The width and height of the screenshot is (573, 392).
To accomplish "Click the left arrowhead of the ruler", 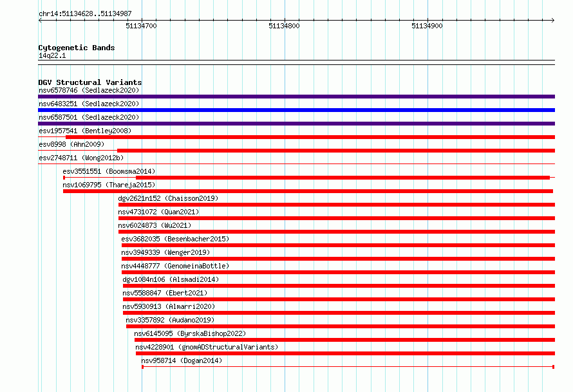I will pos(40,20).
